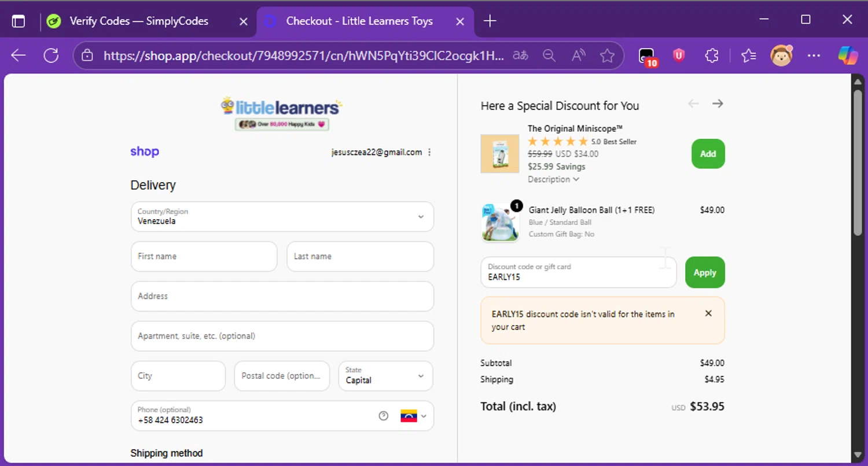Screen dimensions: 868x466
Task: Click the First name field
Action: [204, 256]
